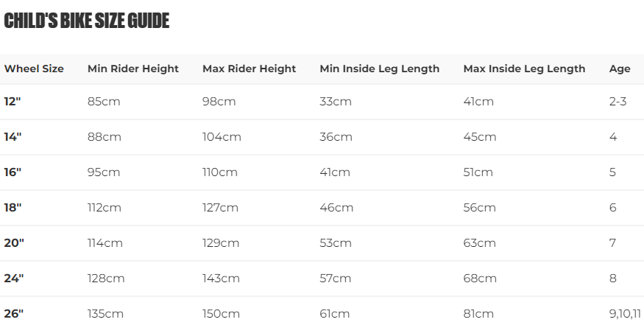
Task: Select the 9,10,11 age cell
Action: [626, 314]
